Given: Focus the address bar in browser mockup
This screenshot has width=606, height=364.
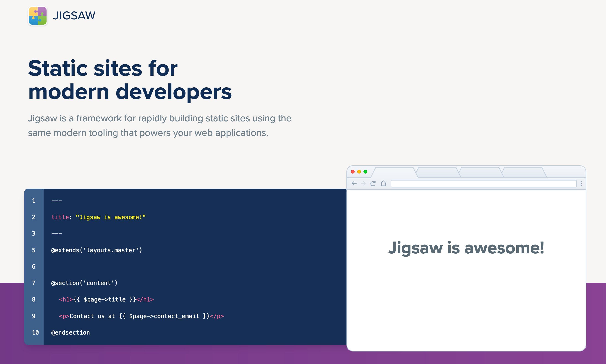Looking at the screenshot, I should click(483, 184).
